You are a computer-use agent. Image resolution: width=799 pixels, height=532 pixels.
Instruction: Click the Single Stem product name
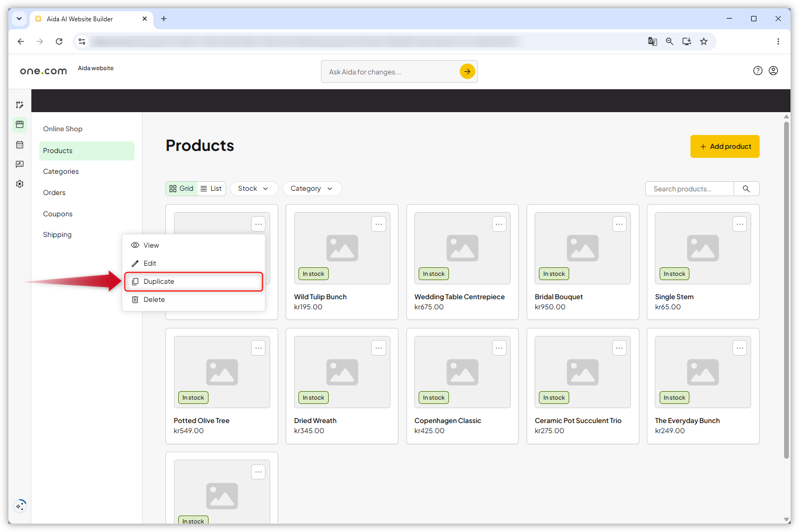click(x=675, y=297)
